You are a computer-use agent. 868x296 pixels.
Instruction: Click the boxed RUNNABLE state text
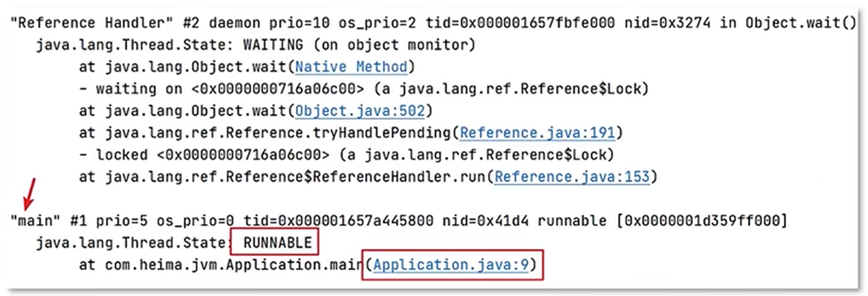pos(277,243)
